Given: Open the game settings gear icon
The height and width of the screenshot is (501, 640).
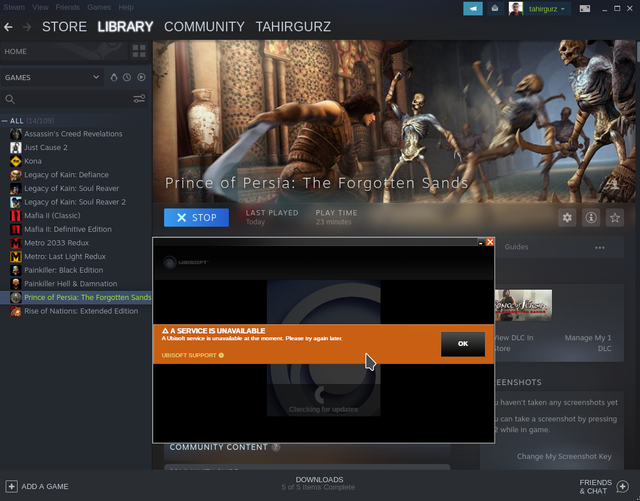Looking at the screenshot, I should pos(567,218).
